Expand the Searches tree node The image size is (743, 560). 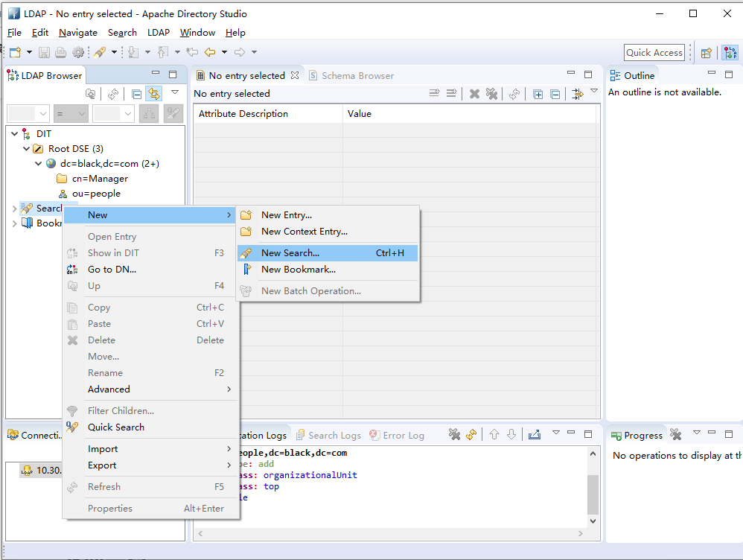point(14,209)
